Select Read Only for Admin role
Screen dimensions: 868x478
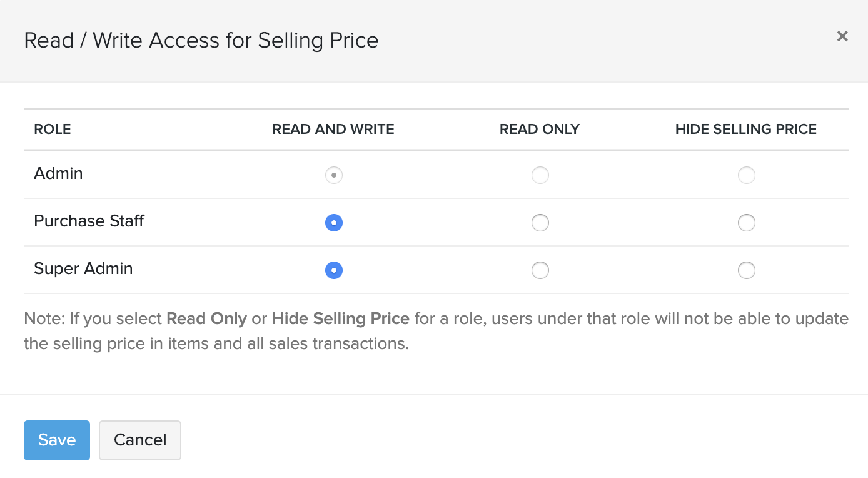(x=540, y=175)
